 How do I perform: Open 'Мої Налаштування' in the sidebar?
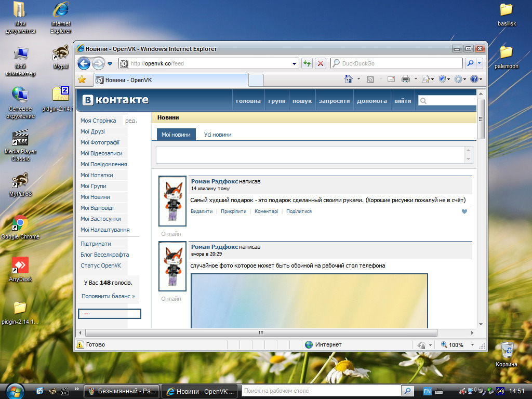coord(105,230)
